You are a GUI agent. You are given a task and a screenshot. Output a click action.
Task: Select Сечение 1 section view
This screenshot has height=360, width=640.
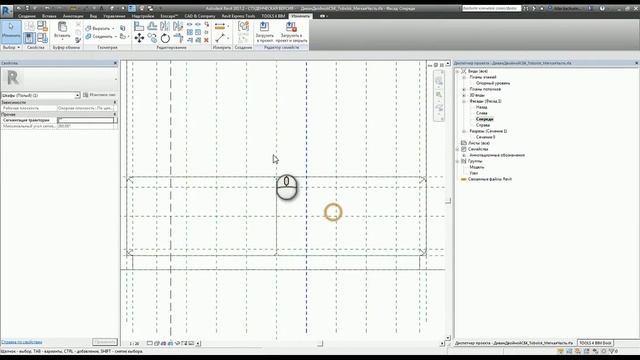click(485, 137)
